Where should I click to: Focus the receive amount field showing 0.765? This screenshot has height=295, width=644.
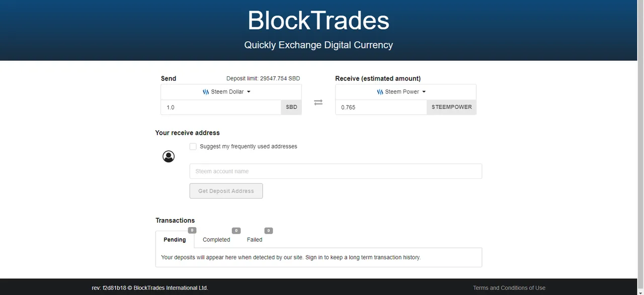[381, 108]
